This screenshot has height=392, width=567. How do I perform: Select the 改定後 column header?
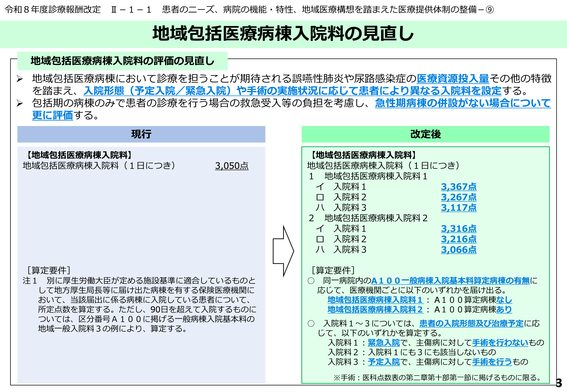pos(425,134)
